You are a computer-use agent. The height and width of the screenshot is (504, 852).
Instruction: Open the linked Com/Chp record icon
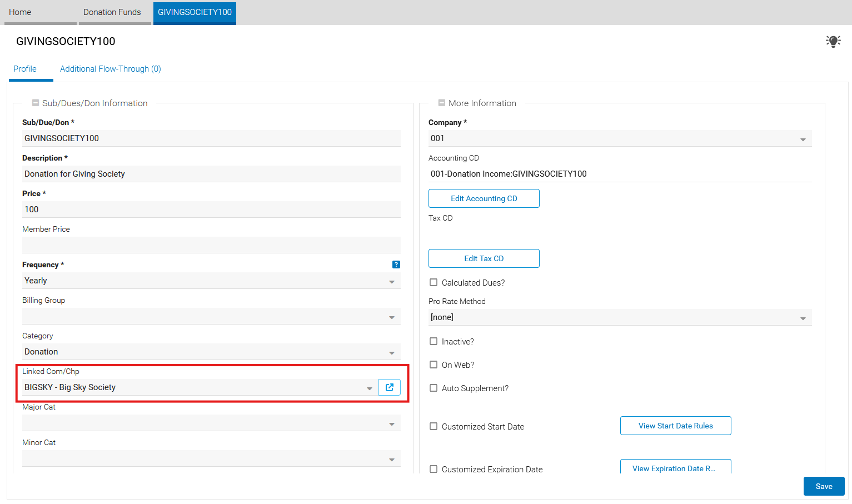tap(390, 387)
